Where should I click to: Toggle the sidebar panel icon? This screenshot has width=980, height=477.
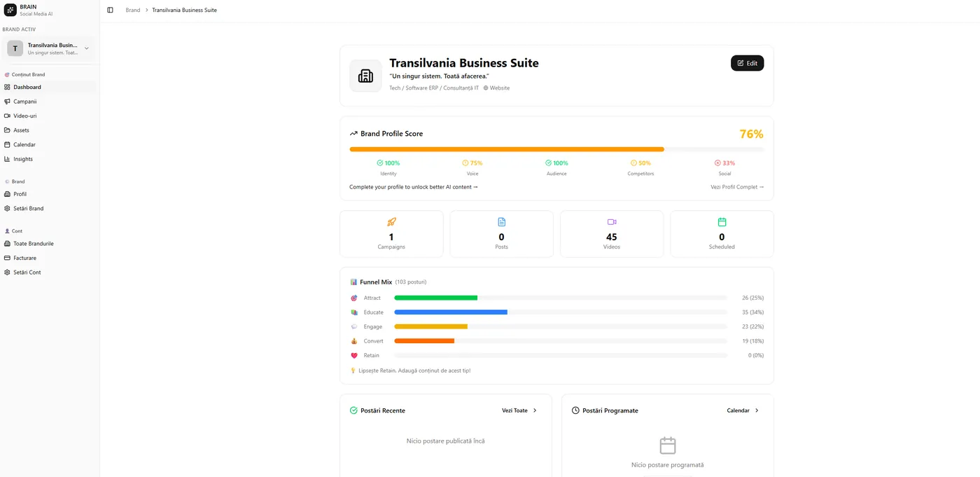(110, 10)
